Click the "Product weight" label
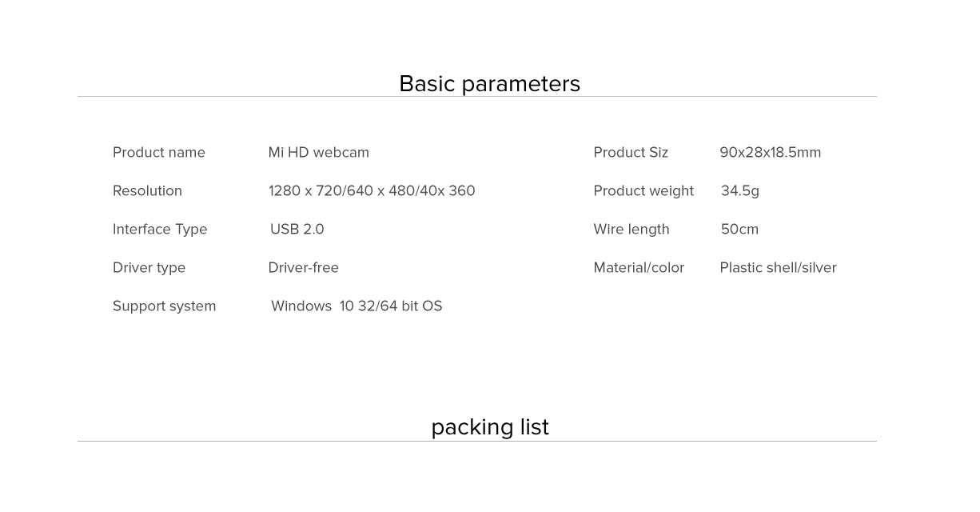The height and width of the screenshot is (512, 980). (643, 191)
